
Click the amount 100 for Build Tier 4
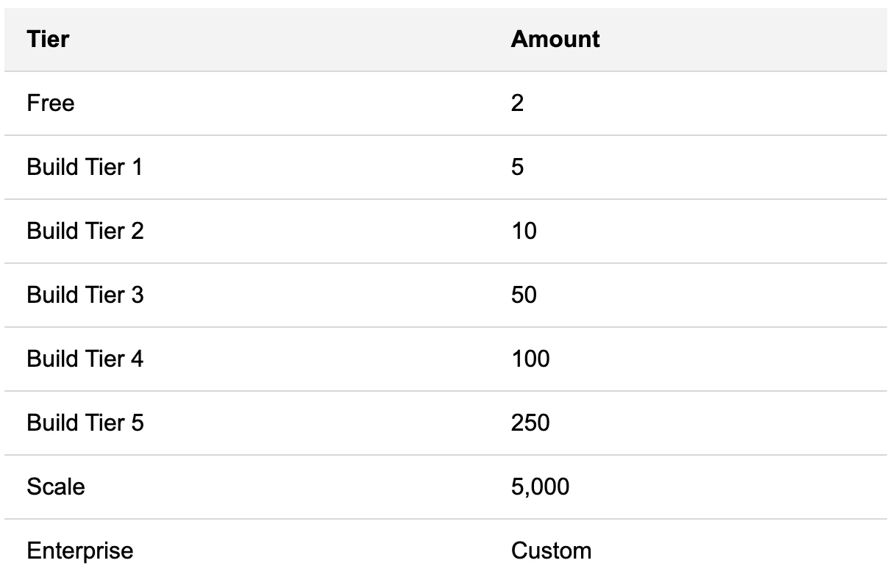(x=530, y=359)
